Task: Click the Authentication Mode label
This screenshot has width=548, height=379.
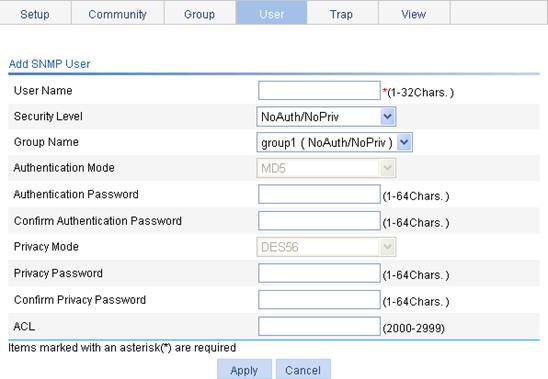Action: pyautogui.click(x=64, y=168)
